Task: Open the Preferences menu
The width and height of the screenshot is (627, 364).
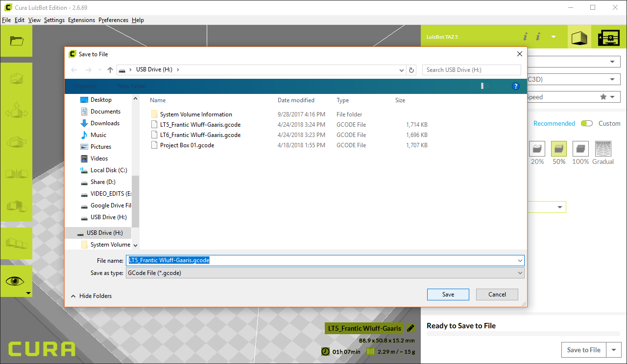Action: [x=113, y=20]
